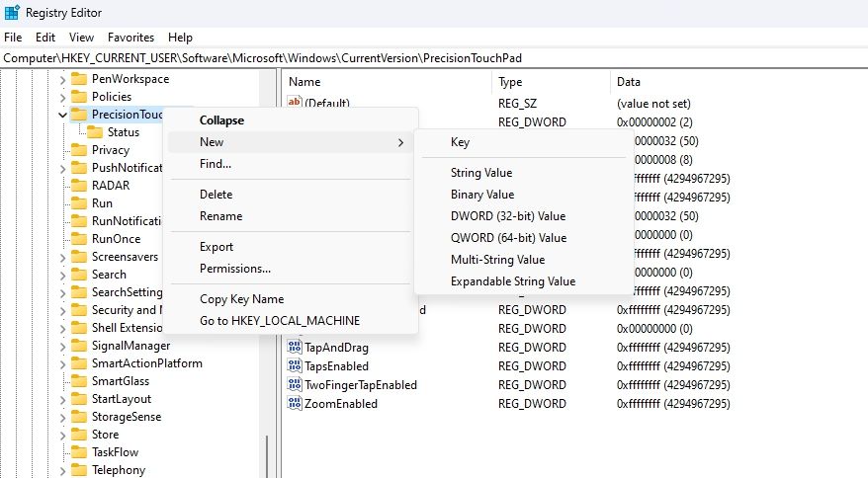Expand the Policies key chevron

(x=63, y=97)
